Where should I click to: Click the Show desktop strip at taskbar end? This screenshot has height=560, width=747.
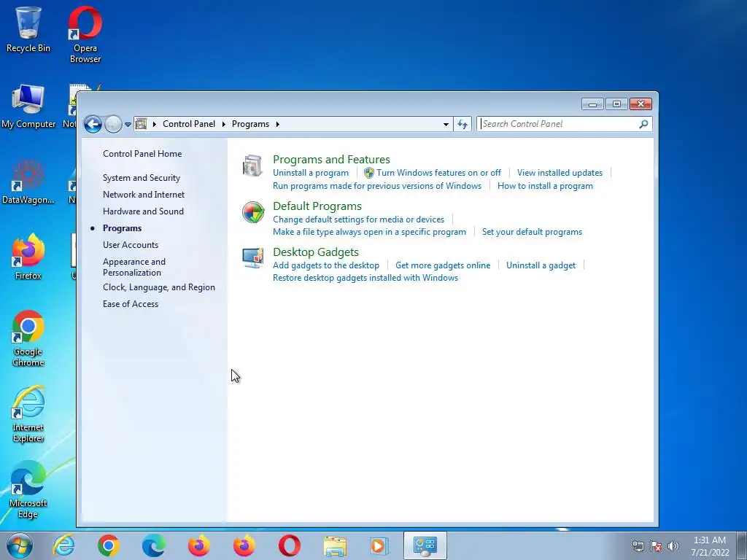(743, 545)
